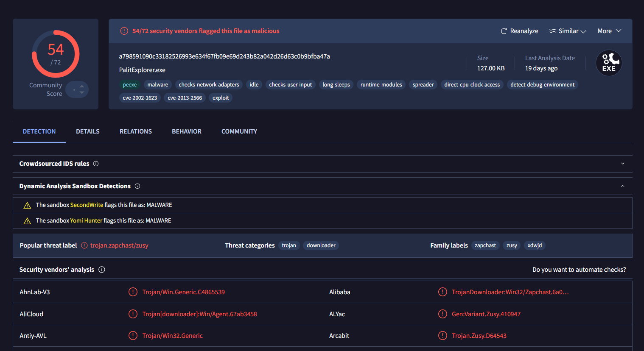Click info icon beside Security vendors' analysis
Screen dimensions: 644x351
coord(102,270)
